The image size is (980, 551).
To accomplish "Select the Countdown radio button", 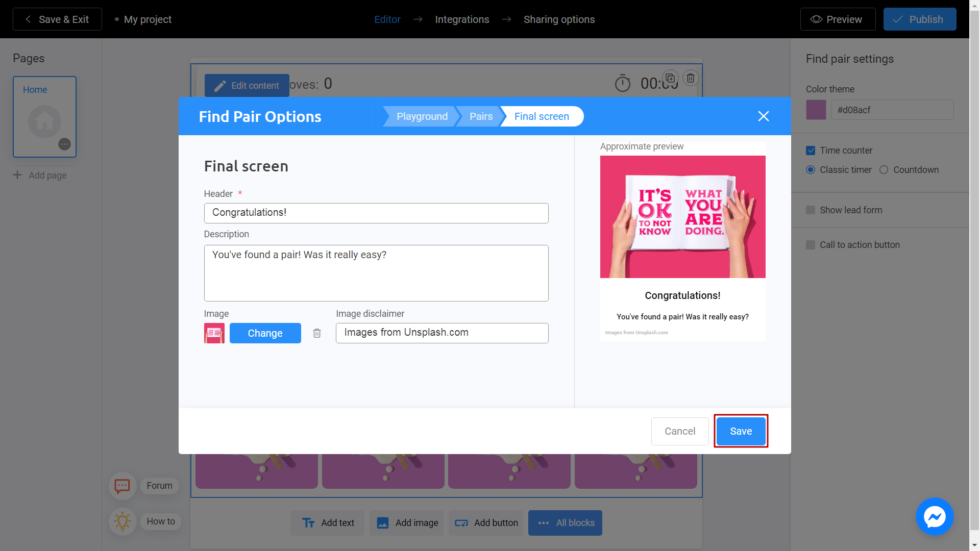I will click(x=884, y=169).
